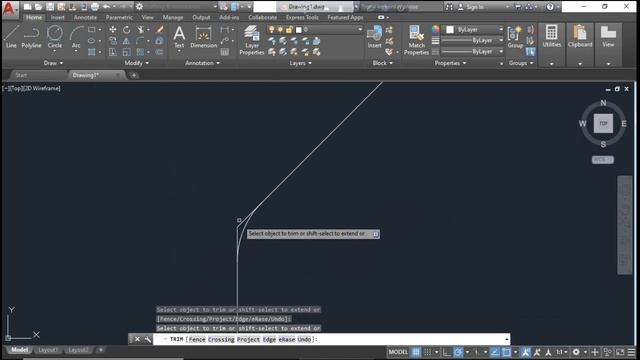Expand the Block panel

click(x=382, y=63)
